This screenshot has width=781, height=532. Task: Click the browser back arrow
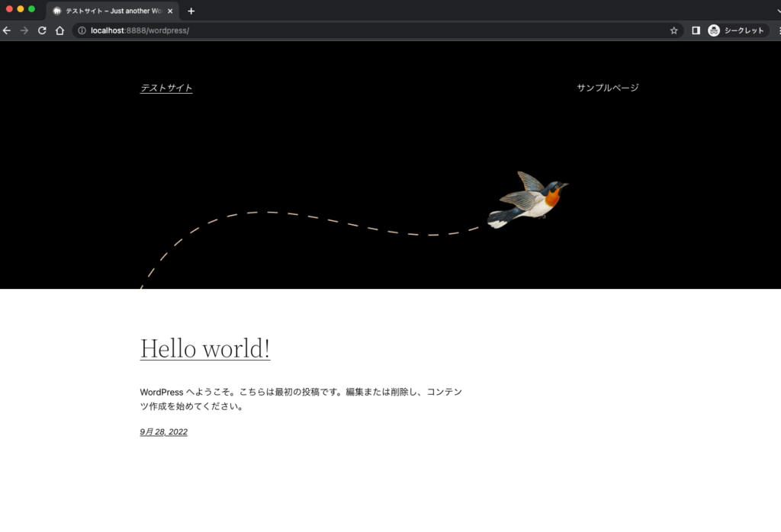pos(7,30)
